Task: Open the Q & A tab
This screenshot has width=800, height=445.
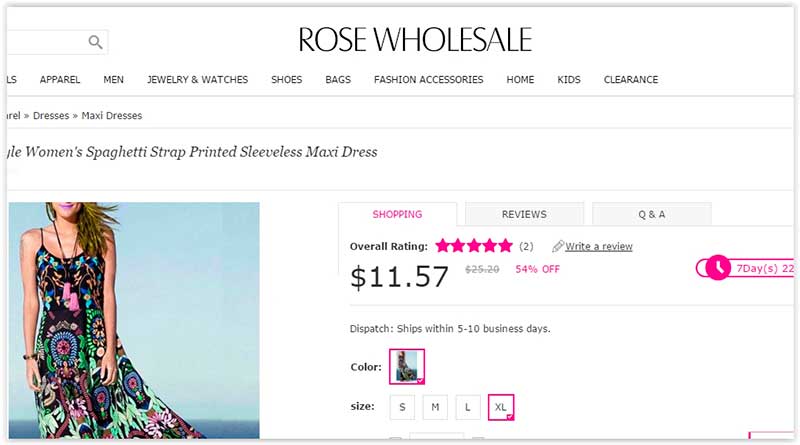Action: pyautogui.click(x=652, y=214)
